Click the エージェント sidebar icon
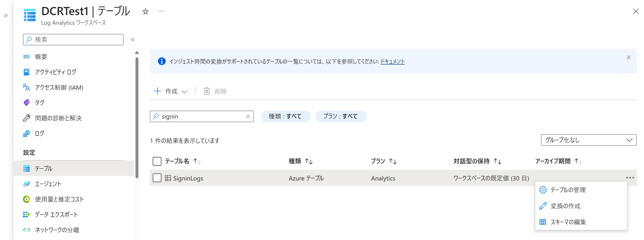The image size is (644, 240). point(27,184)
